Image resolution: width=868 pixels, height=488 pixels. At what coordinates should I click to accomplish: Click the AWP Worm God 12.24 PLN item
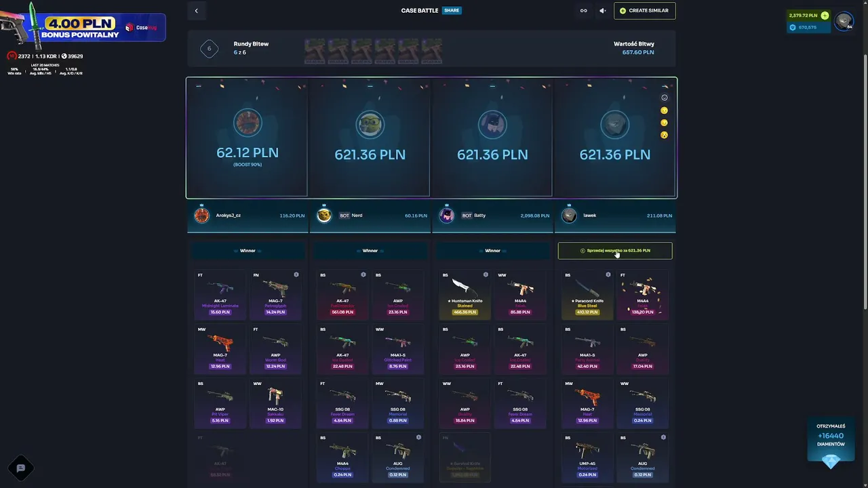pyautogui.click(x=275, y=349)
